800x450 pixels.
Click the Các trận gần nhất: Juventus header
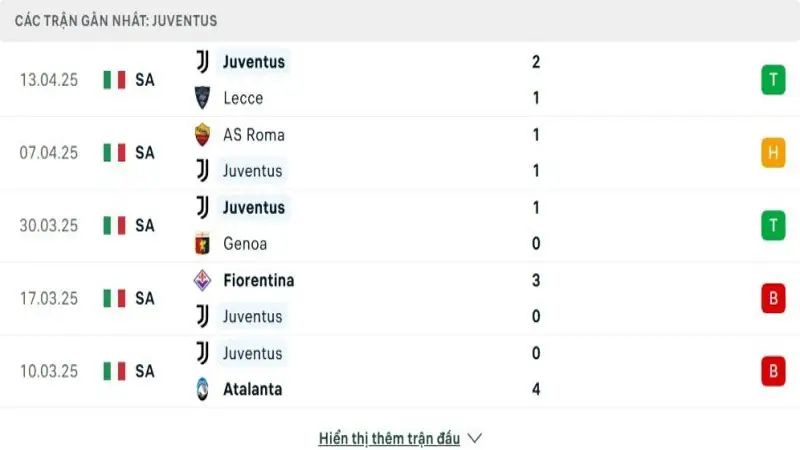coord(116,21)
